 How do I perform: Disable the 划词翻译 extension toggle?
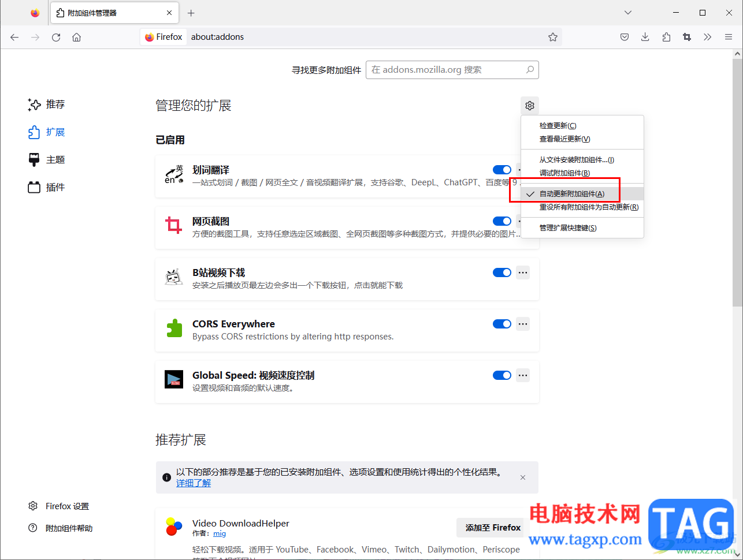502,170
